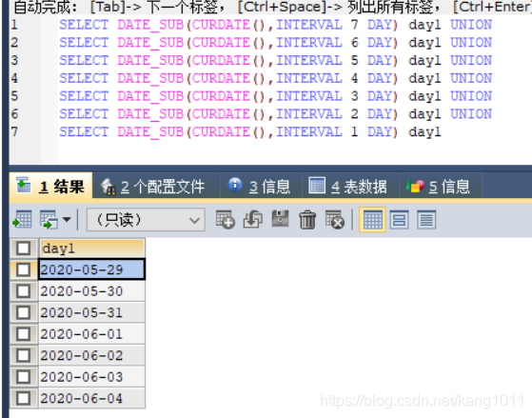The height and width of the screenshot is (418, 532).
Task: Click the save changes floppy icon
Action: 280,219
